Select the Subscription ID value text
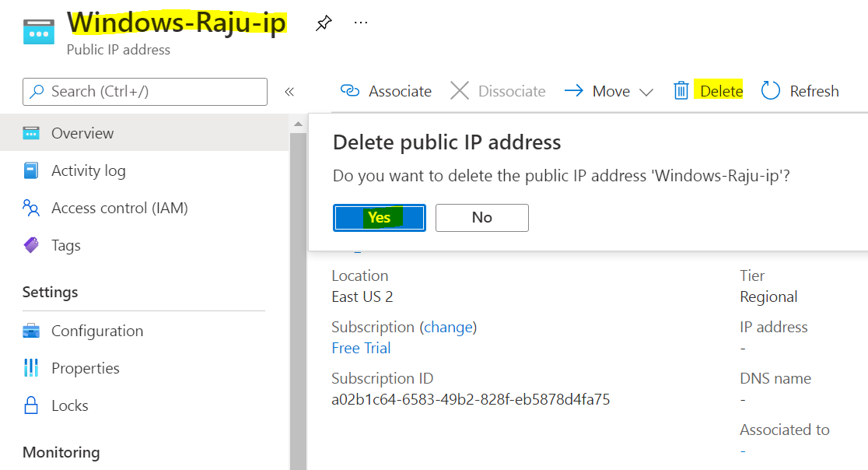The image size is (868, 470). [471, 399]
